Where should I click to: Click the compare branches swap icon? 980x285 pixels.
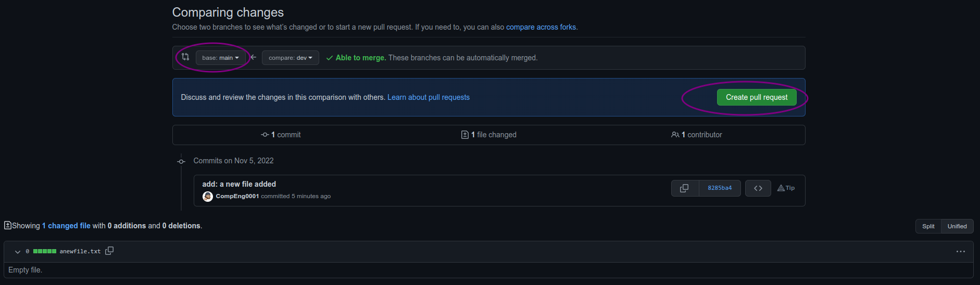pos(185,57)
